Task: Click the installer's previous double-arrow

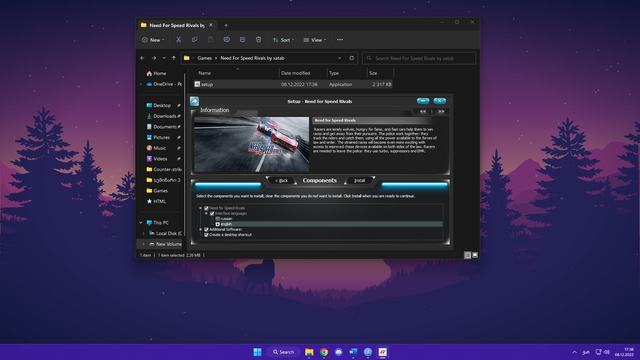Action: coord(423,111)
